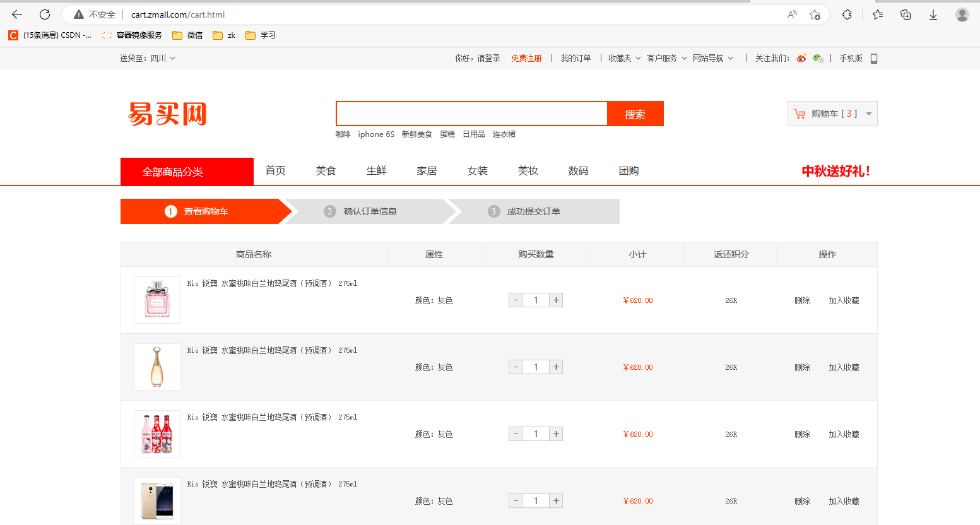Open the zk bookmark folder
Image resolution: width=980 pixels, height=525 pixels.
pos(224,35)
